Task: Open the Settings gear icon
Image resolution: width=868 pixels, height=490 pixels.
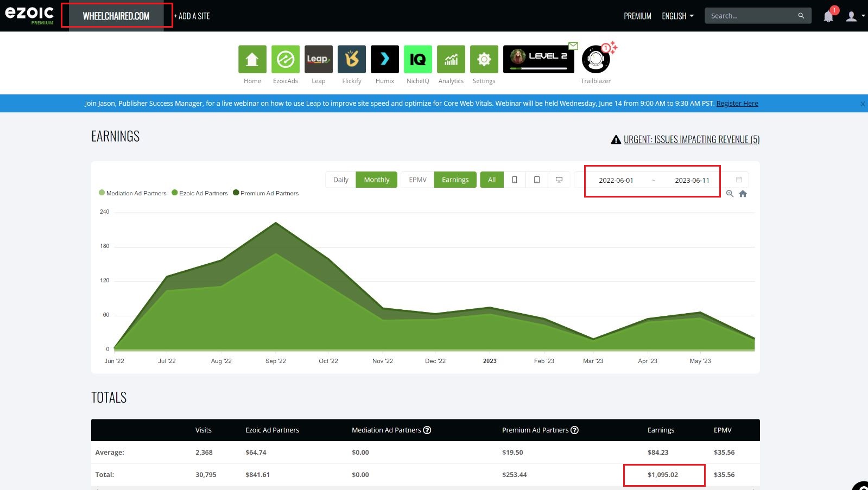Action: (x=484, y=59)
